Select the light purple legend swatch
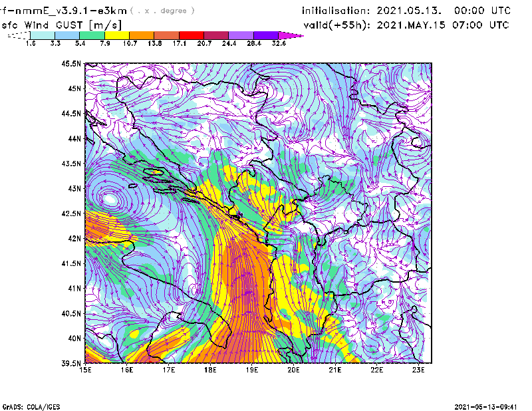 tap(241, 35)
